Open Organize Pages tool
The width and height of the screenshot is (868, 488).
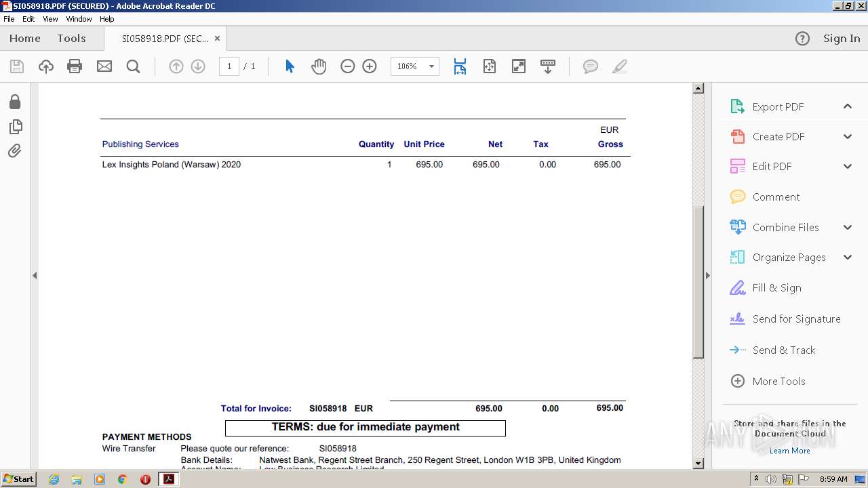click(777, 257)
